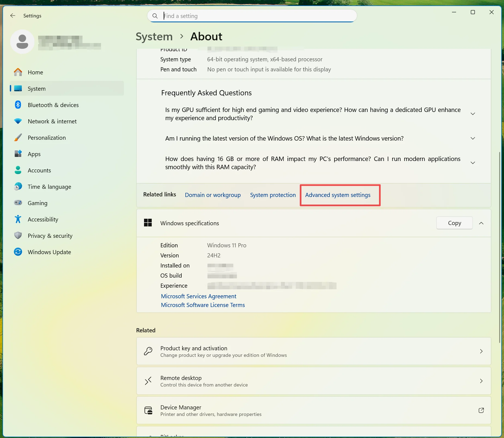Expand the GPU gaming FAQ question
504x438 pixels.
pyautogui.click(x=473, y=114)
